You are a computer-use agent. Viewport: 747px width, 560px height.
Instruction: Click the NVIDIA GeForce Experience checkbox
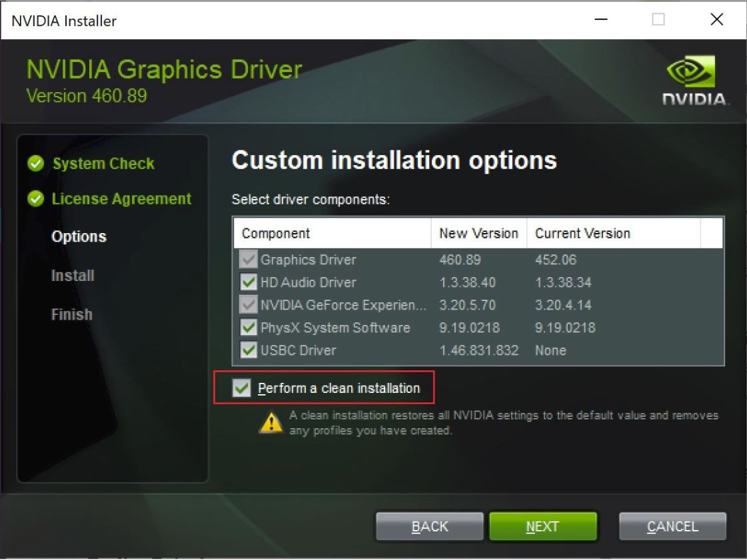pyautogui.click(x=249, y=305)
